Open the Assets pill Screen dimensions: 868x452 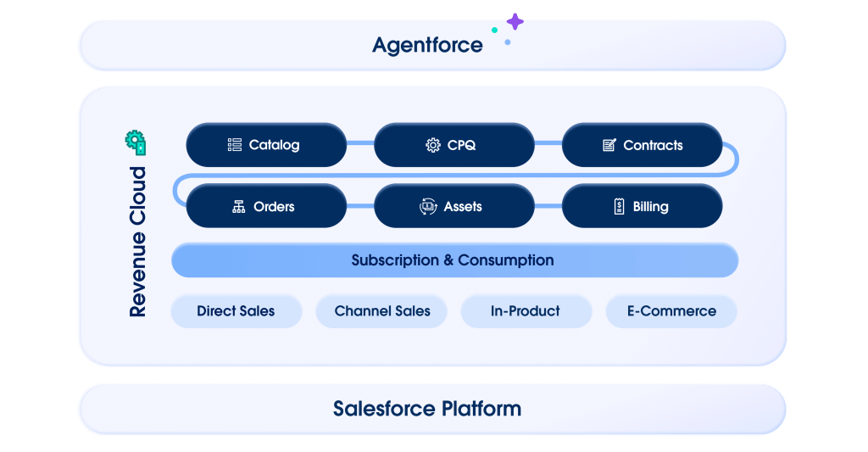[454, 206]
